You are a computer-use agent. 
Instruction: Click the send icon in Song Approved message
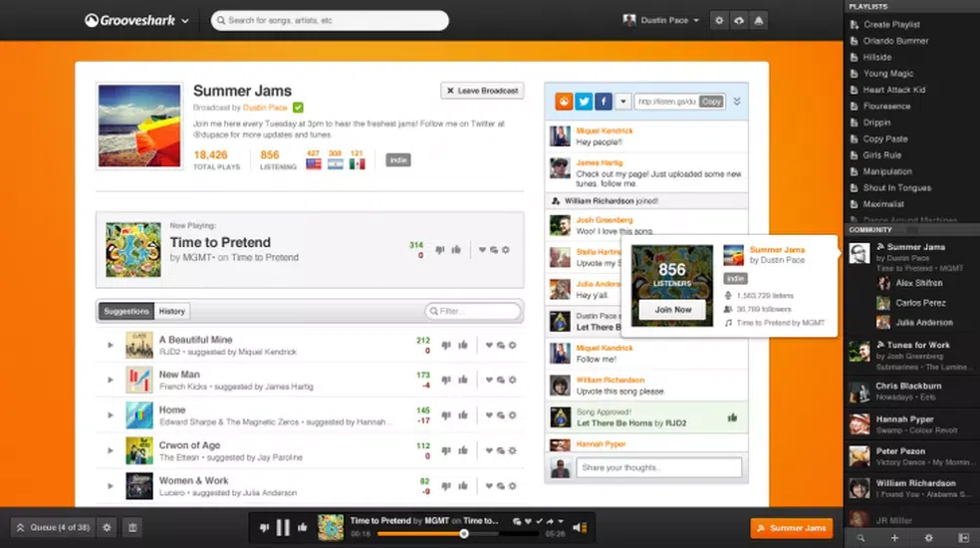734,417
